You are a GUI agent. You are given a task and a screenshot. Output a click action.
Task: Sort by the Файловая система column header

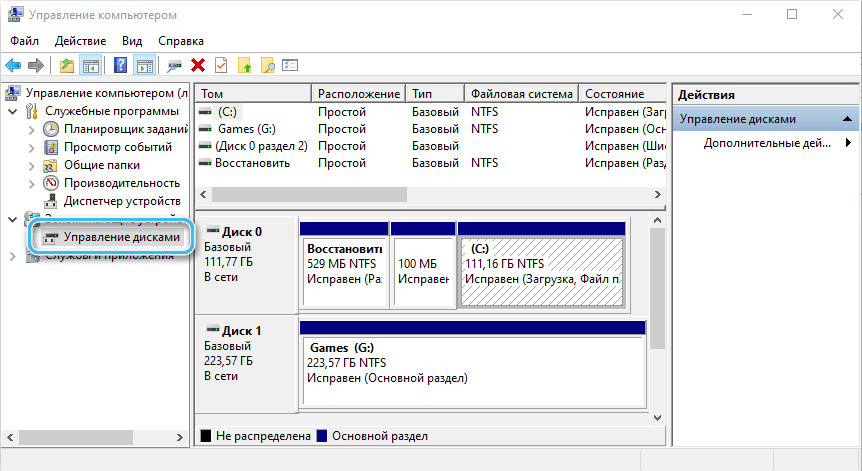pyautogui.click(x=520, y=93)
